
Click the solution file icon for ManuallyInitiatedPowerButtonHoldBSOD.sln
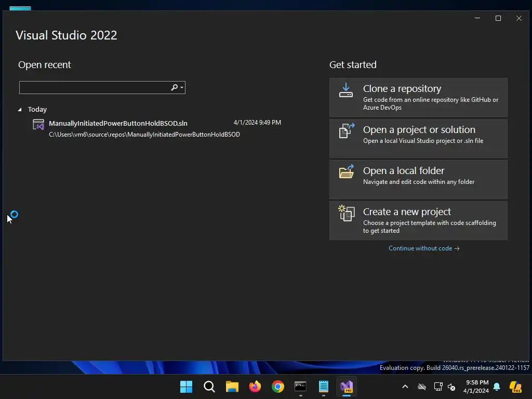(x=38, y=125)
